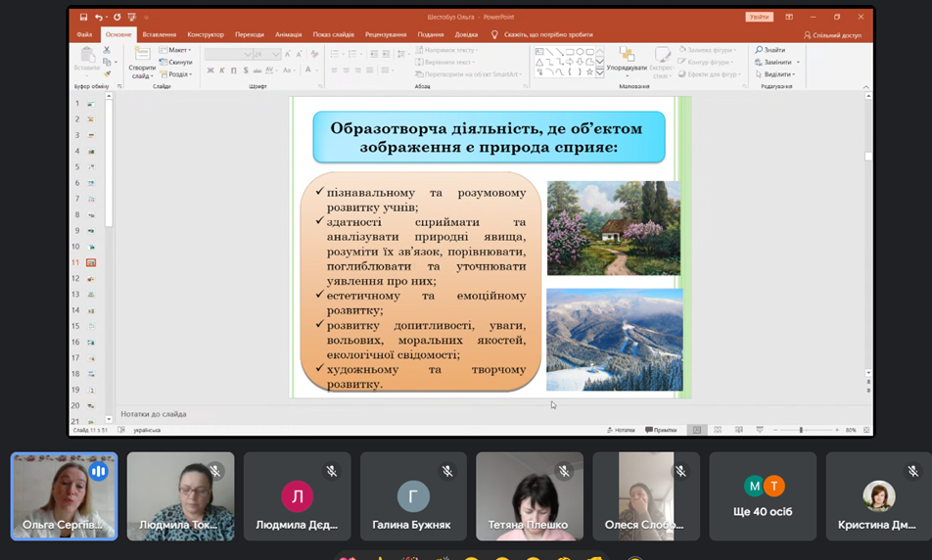Expand the shapes gallery more arrow
The height and width of the screenshot is (560, 932).
pyautogui.click(x=600, y=73)
